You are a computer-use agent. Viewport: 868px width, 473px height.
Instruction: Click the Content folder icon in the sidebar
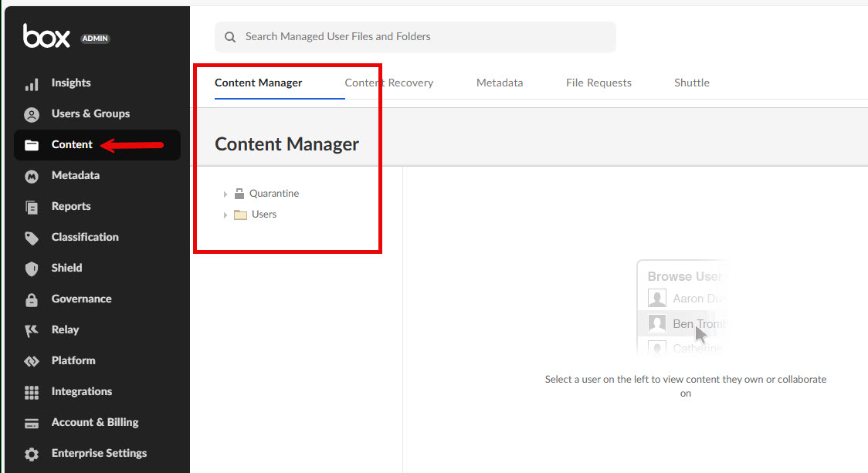click(x=32, y=145)
